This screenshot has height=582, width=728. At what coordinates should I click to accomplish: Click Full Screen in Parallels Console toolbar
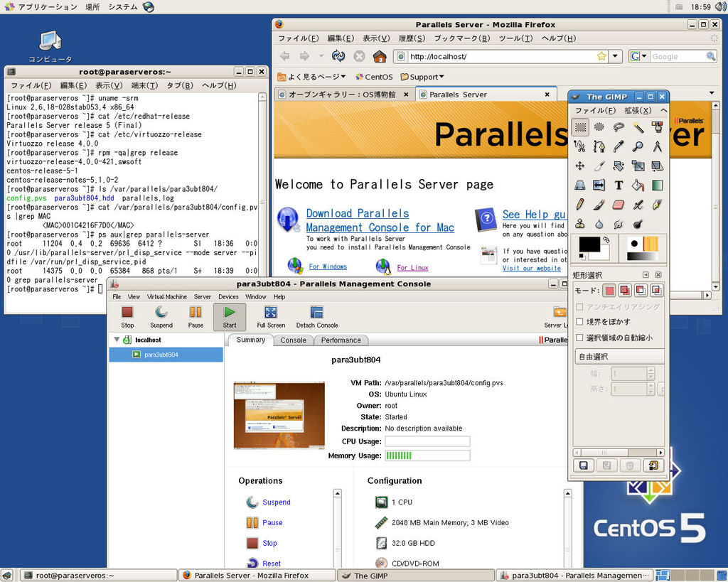pos(271,317)
